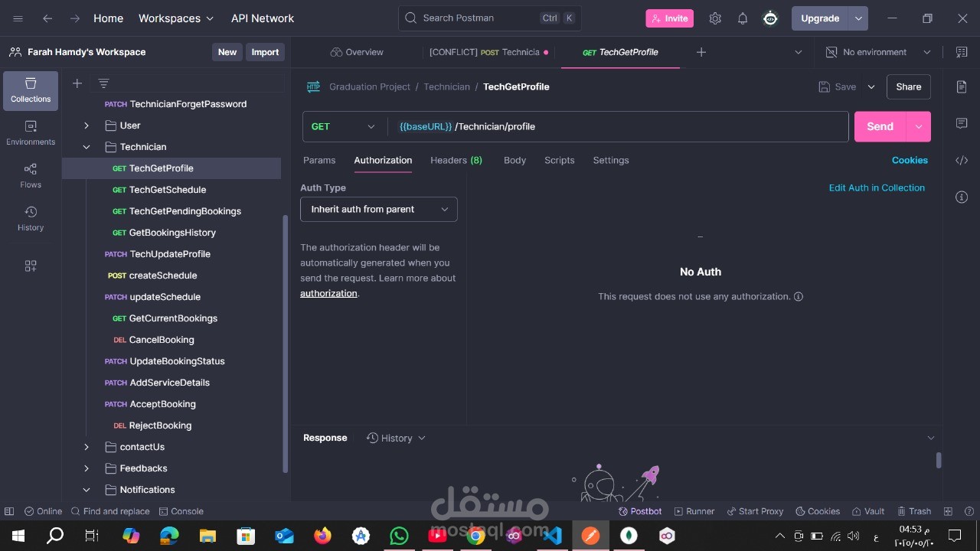This screenshot has height=551, width=980.
Task: Collapse the Technician folder
Action: coord(87,147)
